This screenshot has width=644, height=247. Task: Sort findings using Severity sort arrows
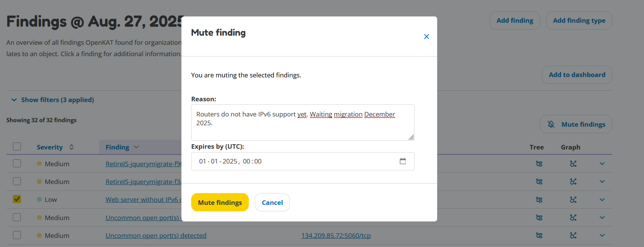(x=71, y=147)
